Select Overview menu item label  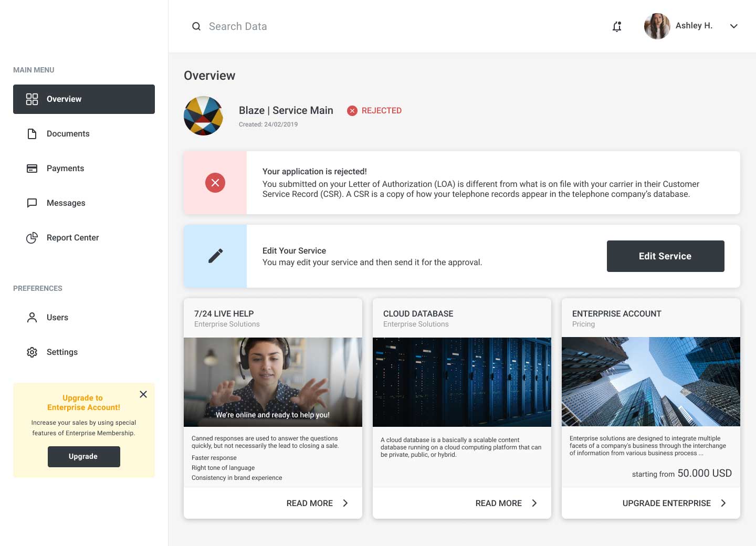[64, 99]
